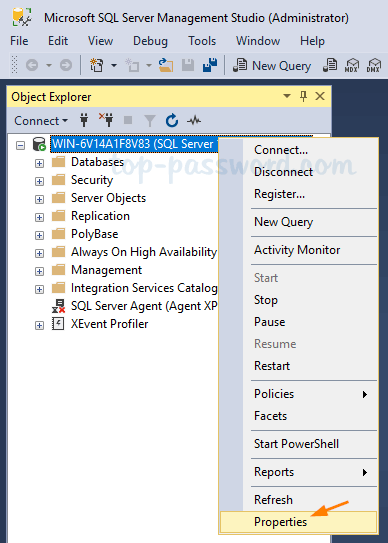Screen dimensions: 388x543
Task: Expand the Security folder tree node
Action: click(x=39, y=181)
